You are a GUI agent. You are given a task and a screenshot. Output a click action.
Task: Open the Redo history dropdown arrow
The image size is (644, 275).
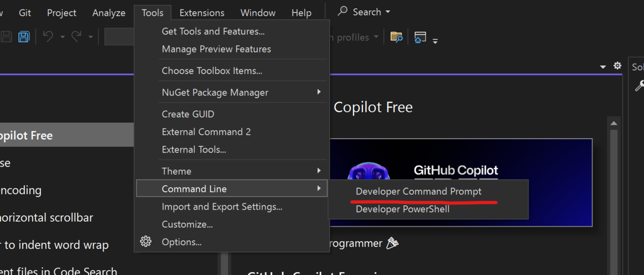pyautogui.click(x=90, y=37)
